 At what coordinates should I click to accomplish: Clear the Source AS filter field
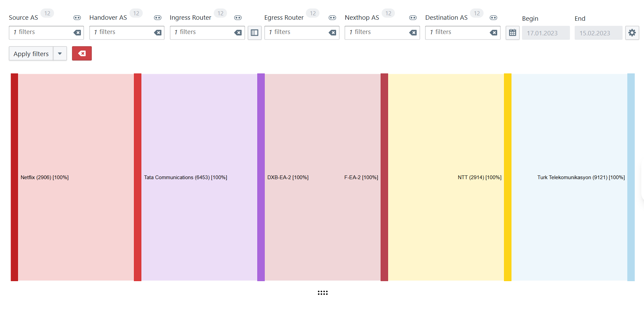coord(77,33)
